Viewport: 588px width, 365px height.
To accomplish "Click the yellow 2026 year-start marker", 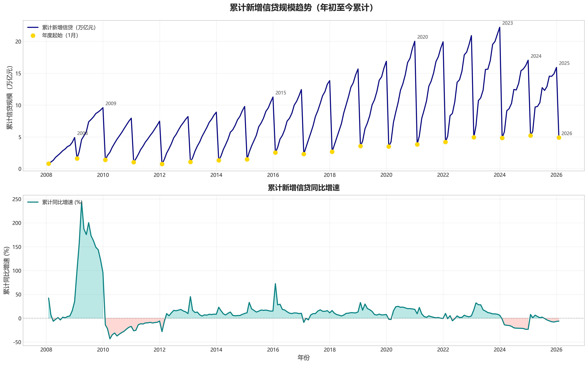I will (x=559, y=138).
